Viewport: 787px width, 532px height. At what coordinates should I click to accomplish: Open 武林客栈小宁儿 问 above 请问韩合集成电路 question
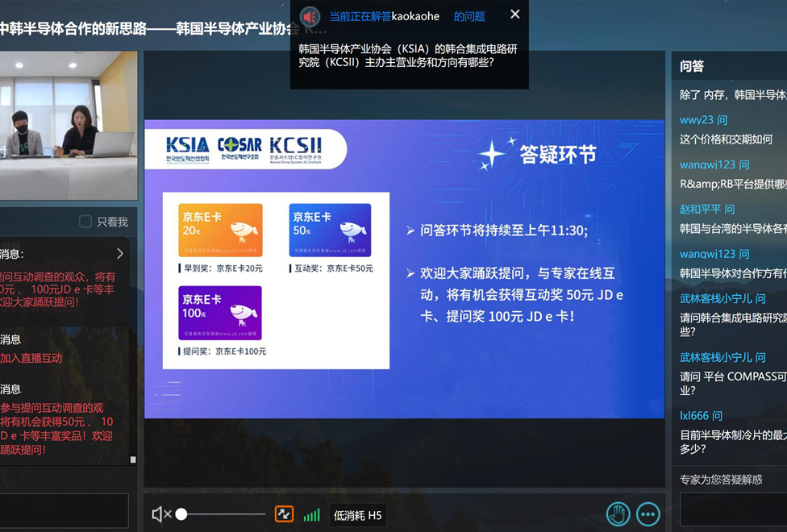coord(722,298)
